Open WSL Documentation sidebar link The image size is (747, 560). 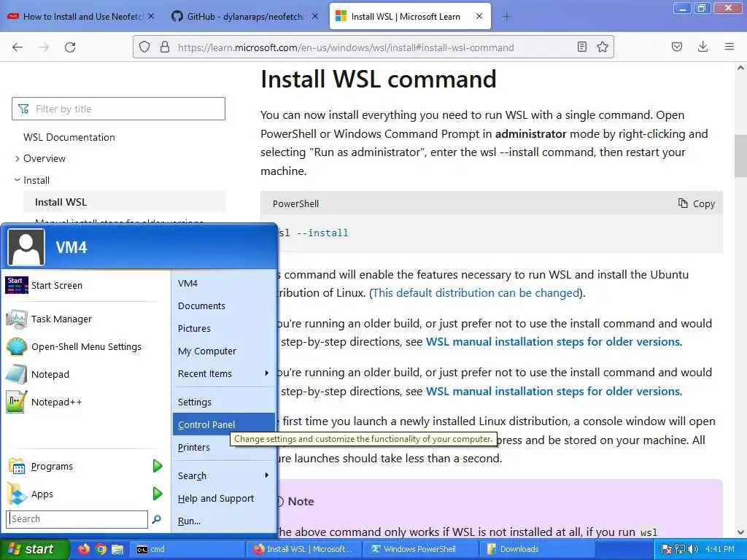click(69, 137)
